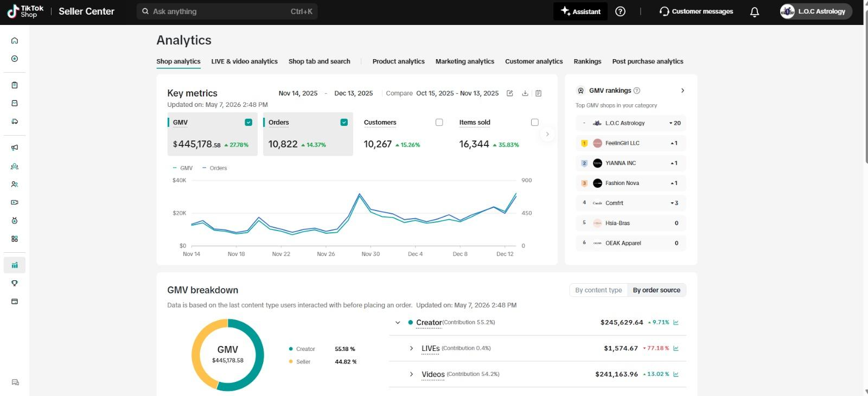Open the trend chart icon in the Videos row
The width and height of the screenshot is (868, 396).
click(x=676, y=374)
